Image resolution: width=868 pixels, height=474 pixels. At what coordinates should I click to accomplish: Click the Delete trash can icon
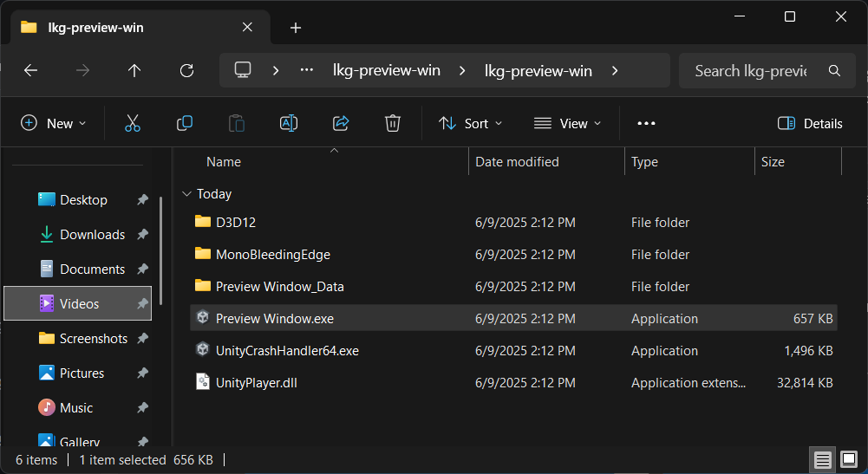(393, 123)
